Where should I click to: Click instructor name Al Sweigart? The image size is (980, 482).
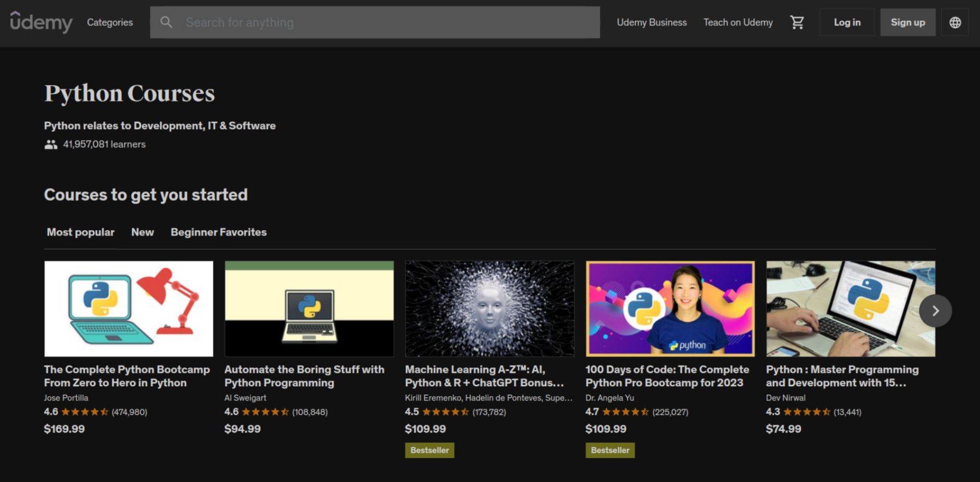tap(245, 398)
